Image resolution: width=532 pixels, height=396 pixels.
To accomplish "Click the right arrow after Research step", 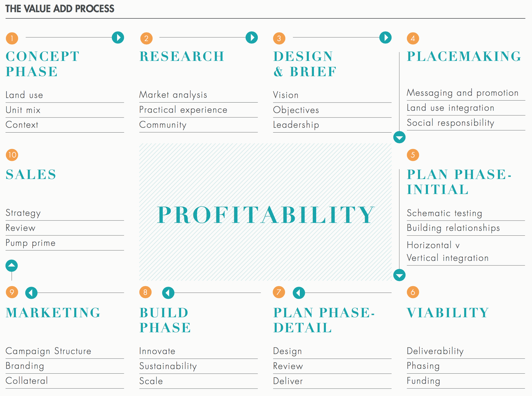I will coord(252,37).
